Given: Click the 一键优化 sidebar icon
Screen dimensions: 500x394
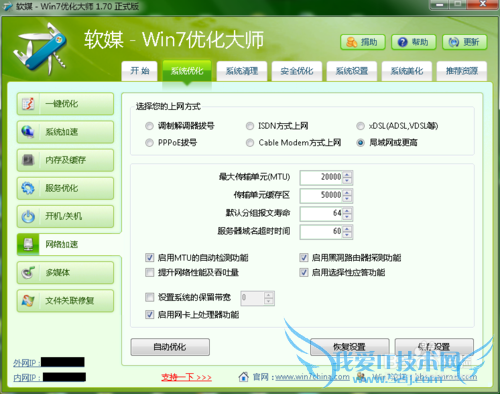Looking at the screenshot, I should [x=28, y=104].
